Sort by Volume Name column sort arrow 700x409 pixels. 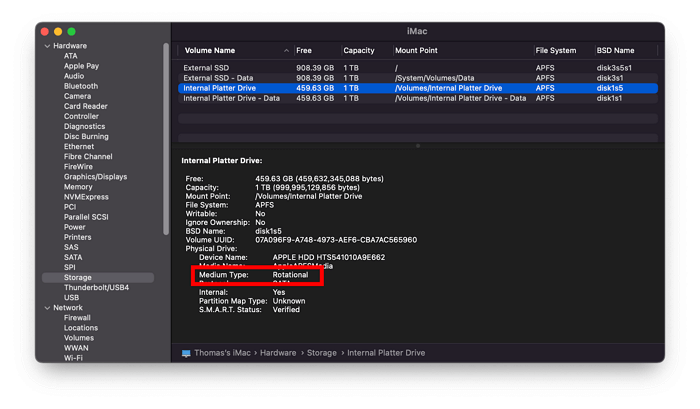(x=287, y=50)
